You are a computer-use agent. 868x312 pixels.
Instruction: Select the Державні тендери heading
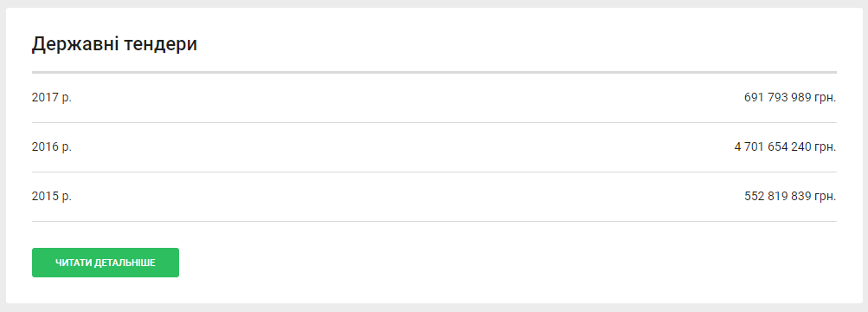[x=114, y=44]
